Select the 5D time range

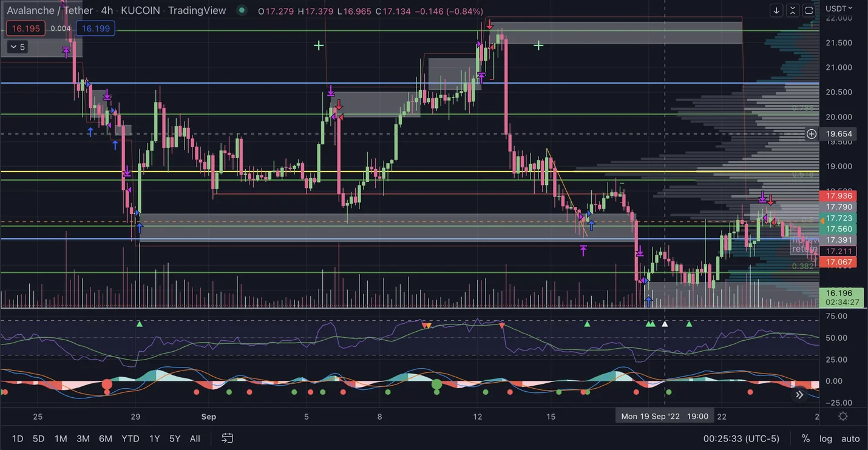coord(38,438)
